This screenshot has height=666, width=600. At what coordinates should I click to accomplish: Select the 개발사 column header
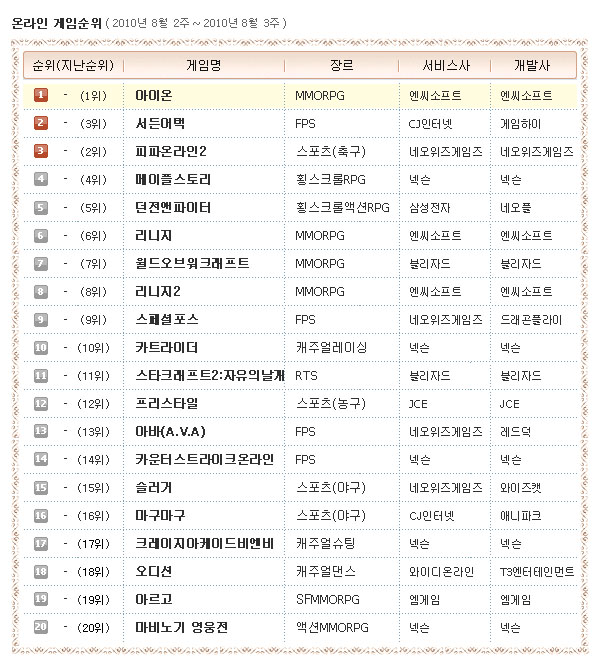531,65
